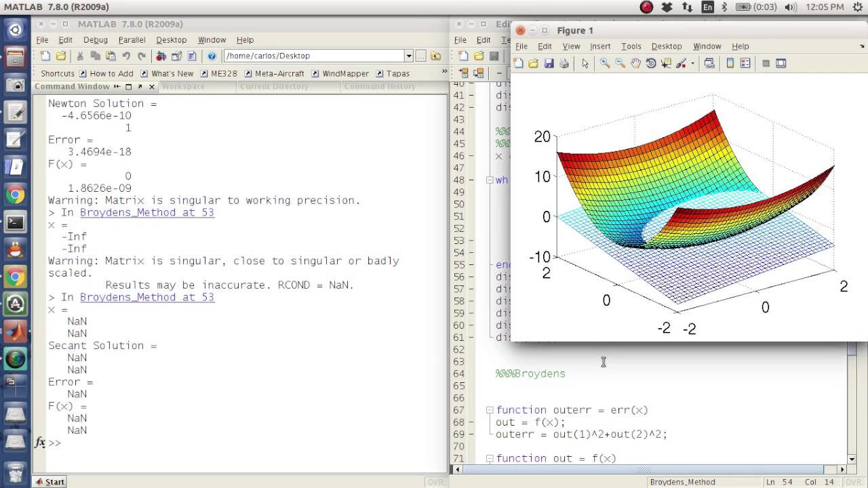Click the Undo arrow in MATLAB toolbar

[126, 56]
